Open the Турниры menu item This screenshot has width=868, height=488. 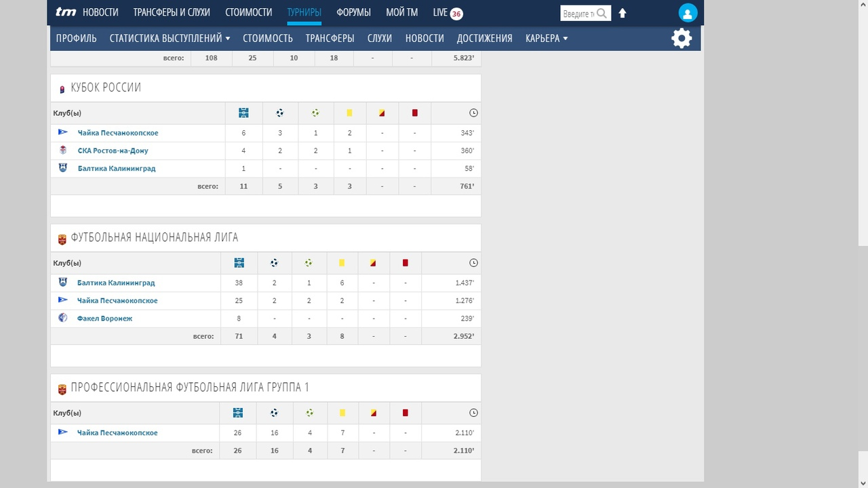(304, 12)
